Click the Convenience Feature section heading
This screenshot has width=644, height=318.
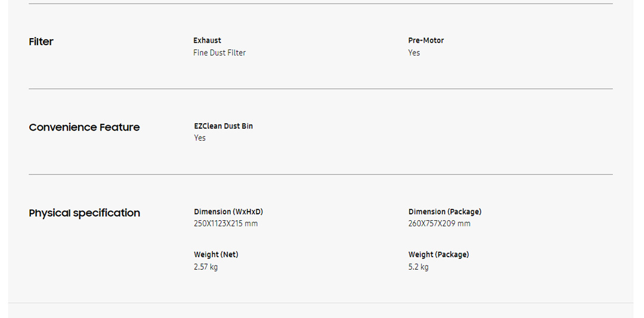click(x=84, y=127)
